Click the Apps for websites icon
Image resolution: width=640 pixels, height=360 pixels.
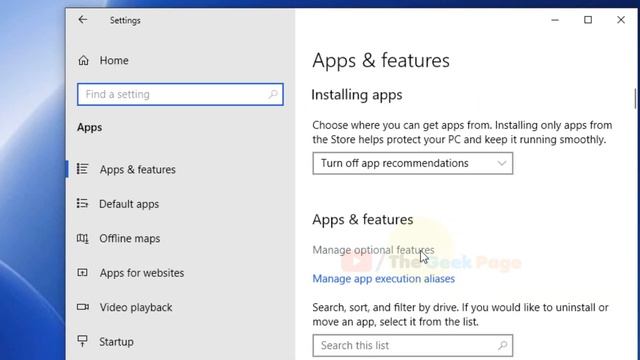pos(82,272)
